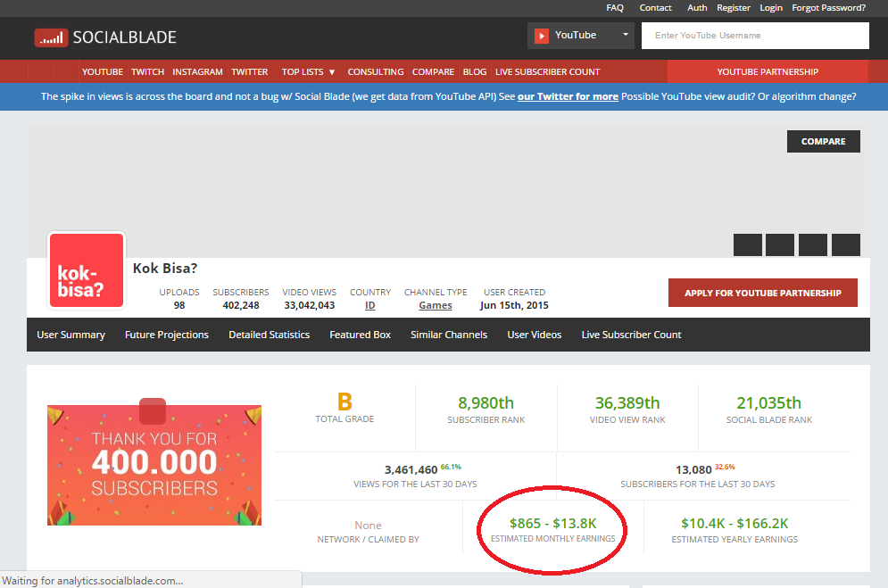Expand the TOP LISTS menu
Screen dimensions: 888x588
(309, 72)
